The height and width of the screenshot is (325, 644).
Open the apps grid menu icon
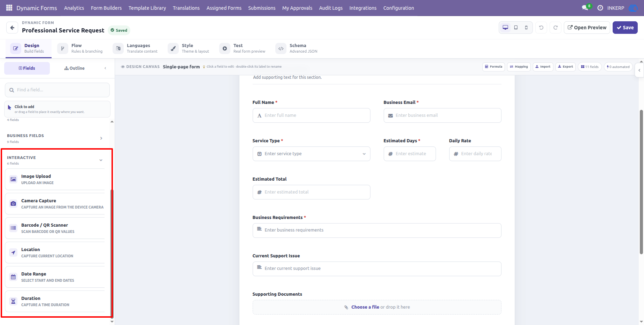[9, 8]
